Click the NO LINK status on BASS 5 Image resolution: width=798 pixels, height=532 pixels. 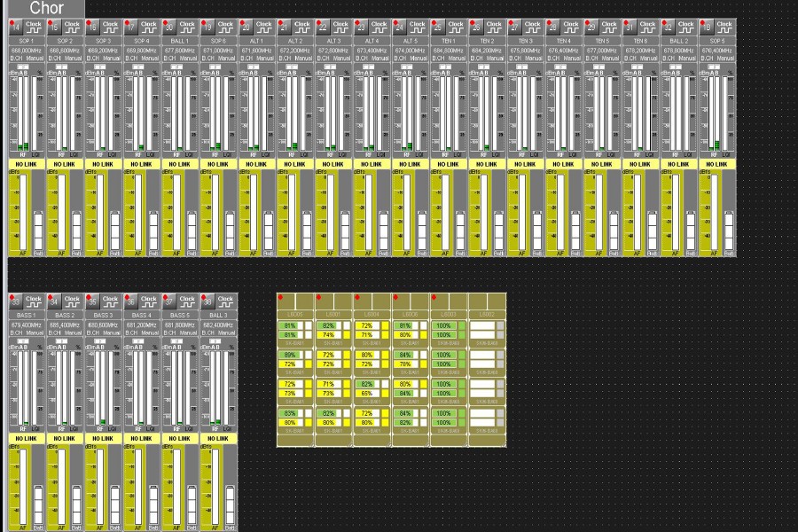[178, 438]
